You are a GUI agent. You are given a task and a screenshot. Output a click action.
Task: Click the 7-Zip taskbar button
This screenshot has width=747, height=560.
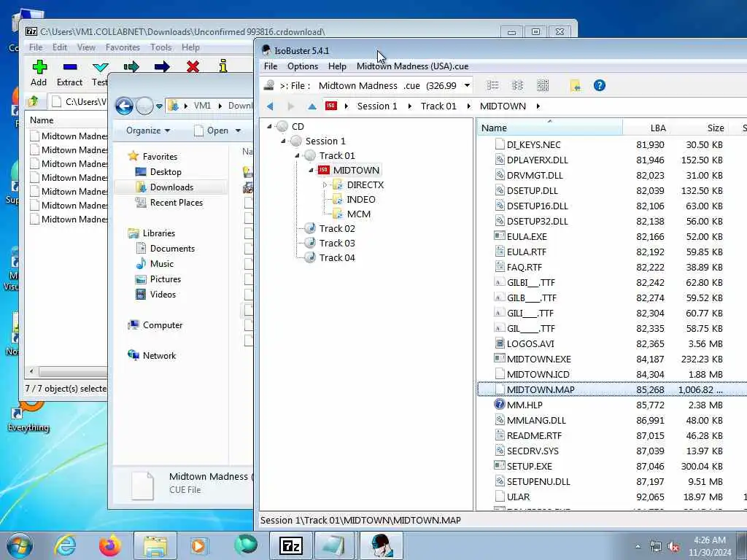(291, 545)
